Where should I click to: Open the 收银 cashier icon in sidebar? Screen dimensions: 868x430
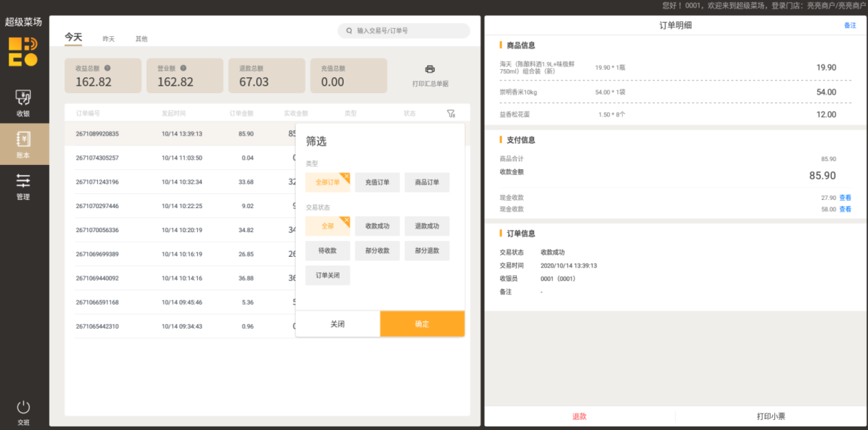[x=23, y=97]
